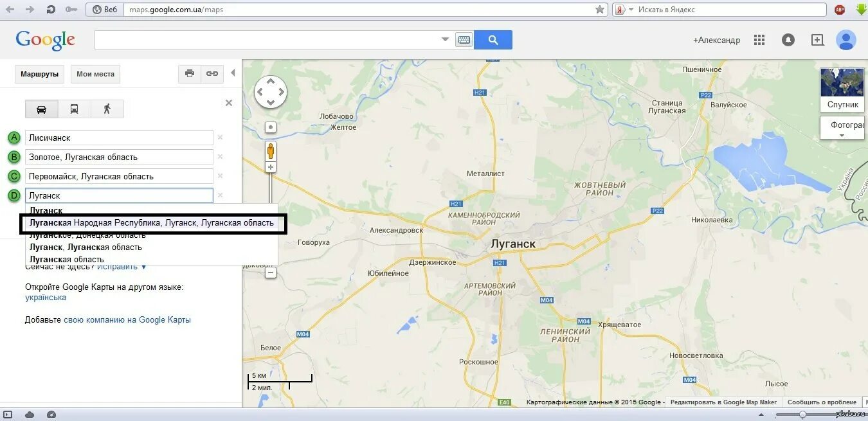Remove waypoint Первомайск with its x
868x421 pixels.
(x=221, y=176)
